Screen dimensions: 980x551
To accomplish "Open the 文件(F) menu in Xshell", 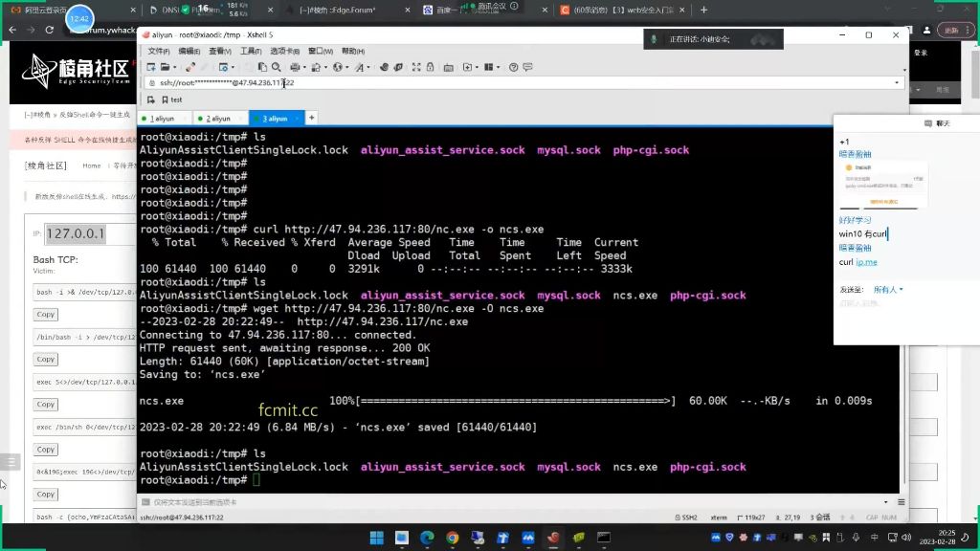I will pos(158,52).
